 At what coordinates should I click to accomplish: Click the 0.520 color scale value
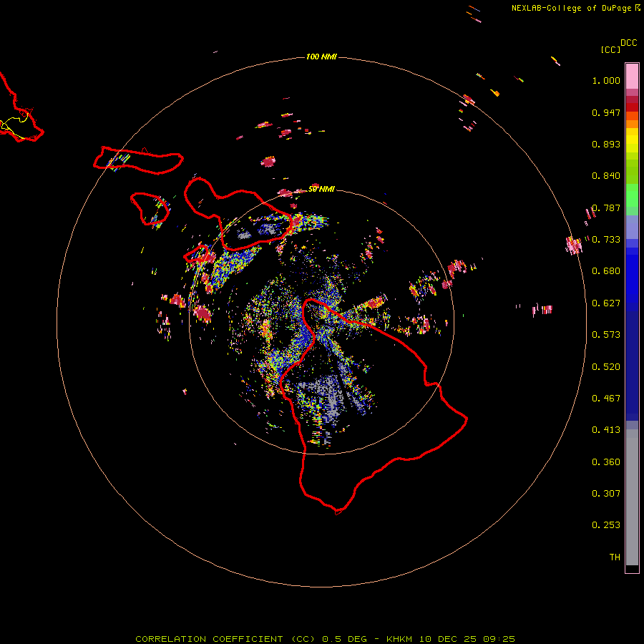606,367
